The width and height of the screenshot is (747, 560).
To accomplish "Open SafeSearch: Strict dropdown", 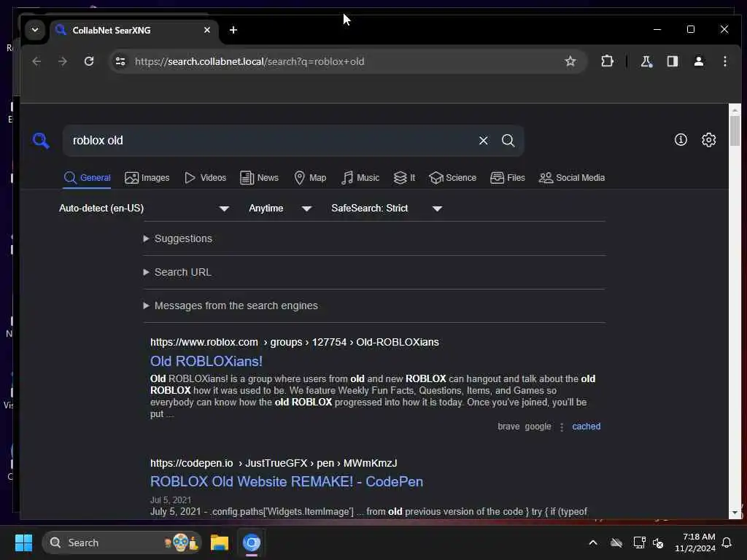I will 387,209.
